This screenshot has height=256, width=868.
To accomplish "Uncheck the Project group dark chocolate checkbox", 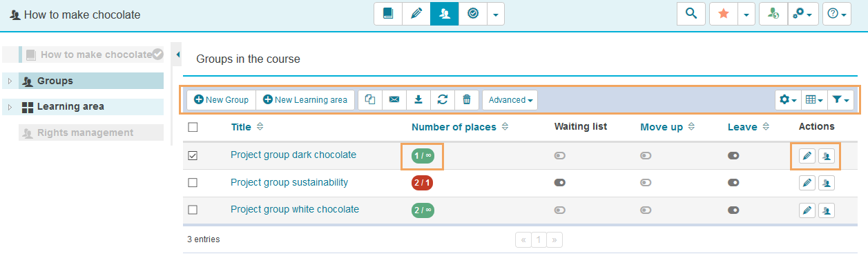I will click(193, 156).
